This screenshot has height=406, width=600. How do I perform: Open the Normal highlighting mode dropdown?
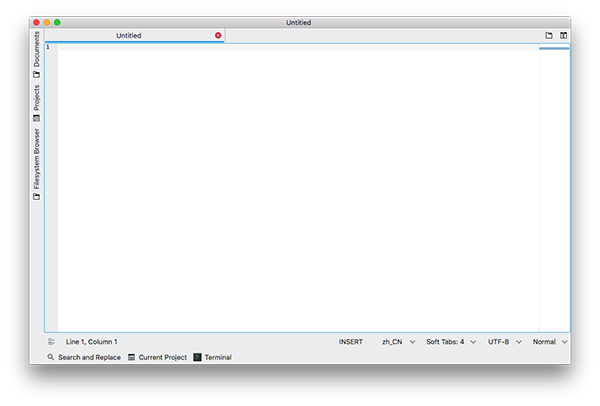tap(550, 342)
